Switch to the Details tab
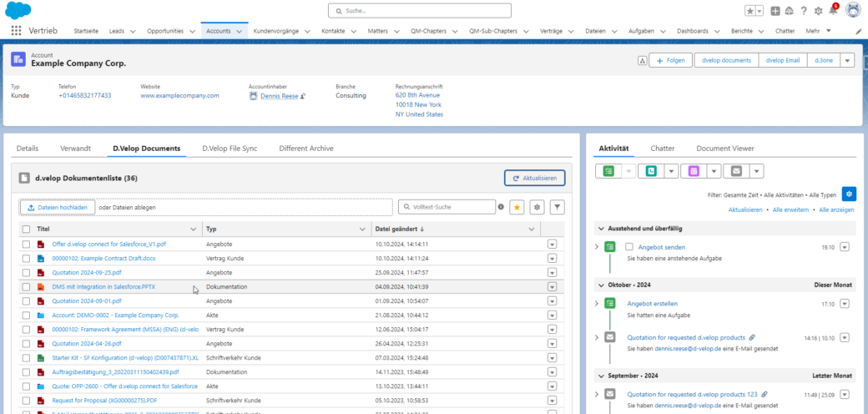The width and height of the screenshot is (868, 414). pos(28,149)
